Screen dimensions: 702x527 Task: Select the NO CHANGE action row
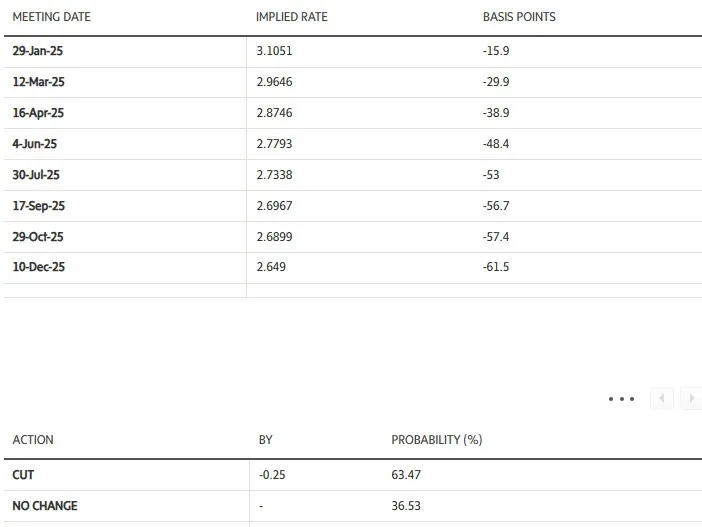[x=353, y=506]
